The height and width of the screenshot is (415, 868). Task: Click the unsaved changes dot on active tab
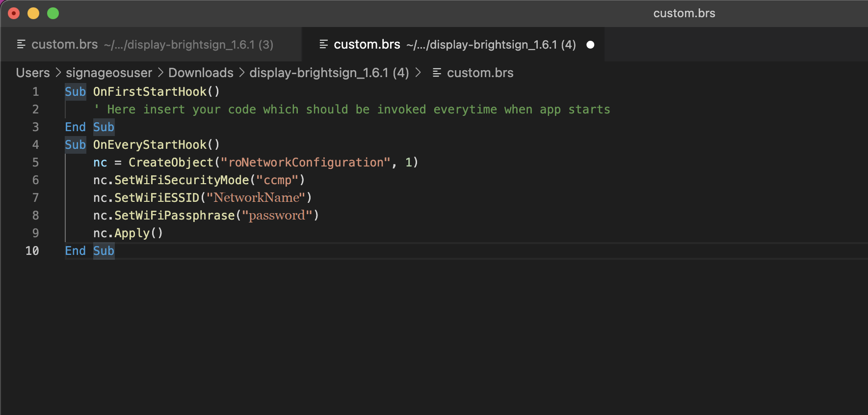590,45
